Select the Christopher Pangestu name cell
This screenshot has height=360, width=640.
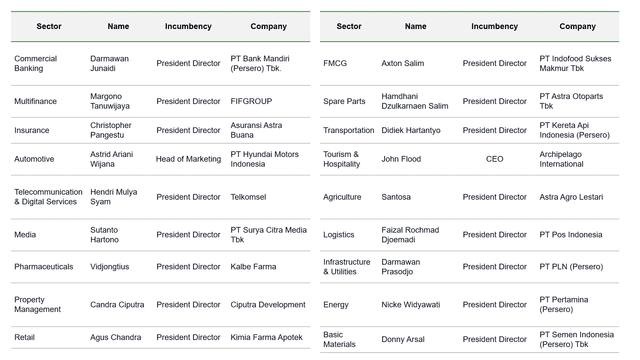[x=111, y=130]
